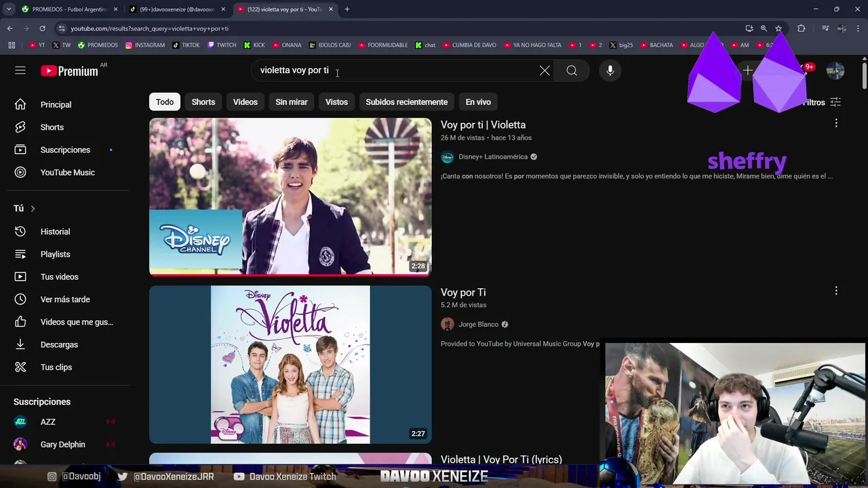Open the CUMBIA DE DAVO bookmark
Image resolution: width=868 pixels, height=488 pixels.
click(469, 45)
